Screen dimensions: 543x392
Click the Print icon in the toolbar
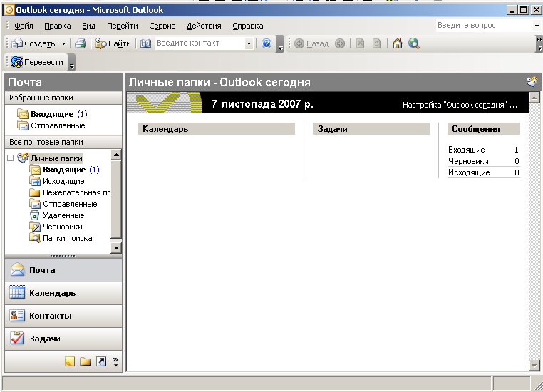coord(81,43)
